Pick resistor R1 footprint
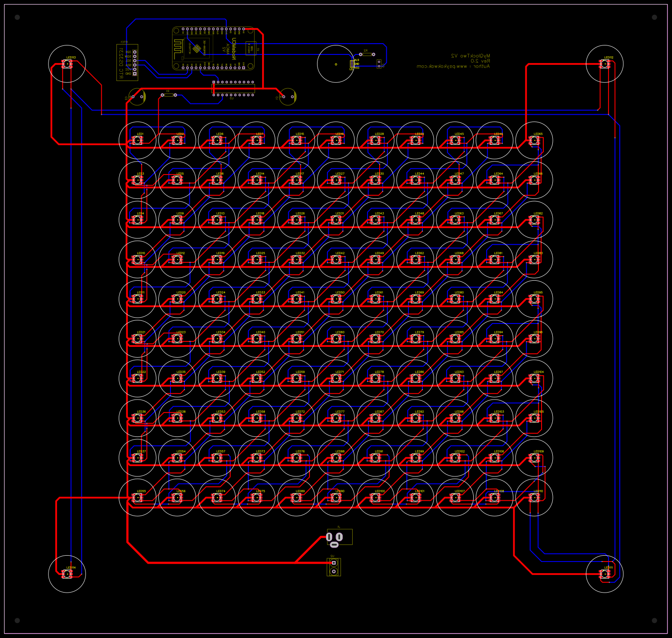Viewport: 672px width, 638px height. [x=169, y=94]
